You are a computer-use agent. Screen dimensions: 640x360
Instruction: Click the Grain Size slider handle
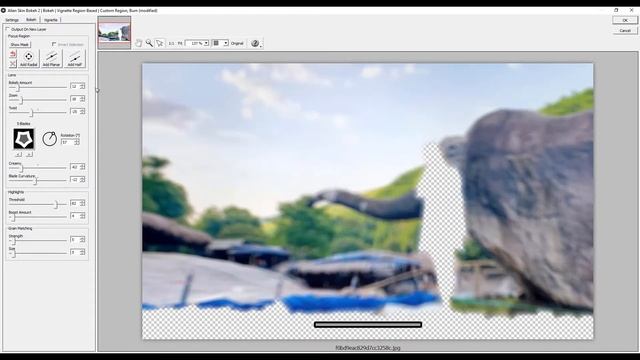pyautogui.click(x=13, y=253)
